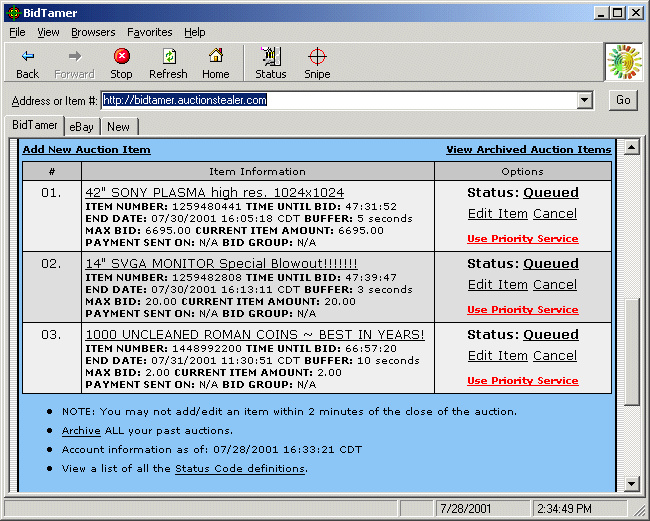Open the 42" SONY PLASMA item title
Viewport: 650px width, 521px height.
[x=215, y=193]
